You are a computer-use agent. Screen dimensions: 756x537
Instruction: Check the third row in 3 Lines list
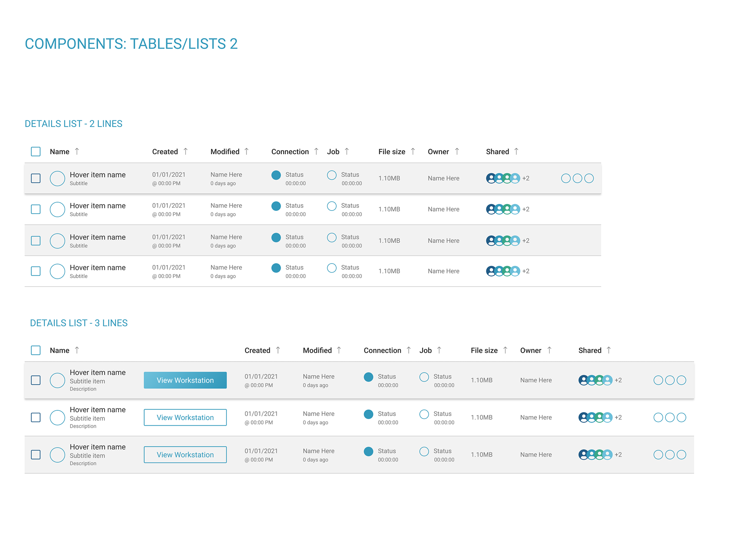click(x=36, y=455)
